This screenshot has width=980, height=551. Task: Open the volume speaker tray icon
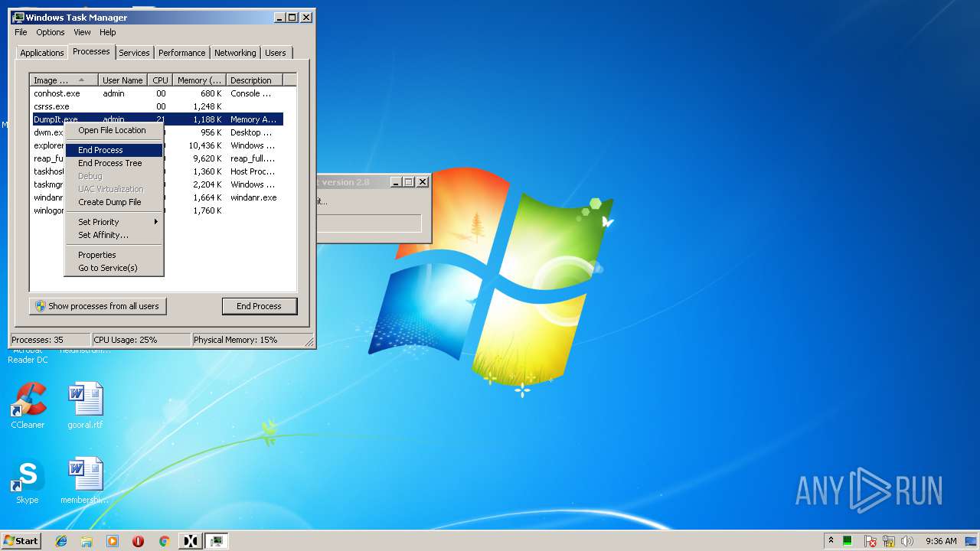point(907,541)
